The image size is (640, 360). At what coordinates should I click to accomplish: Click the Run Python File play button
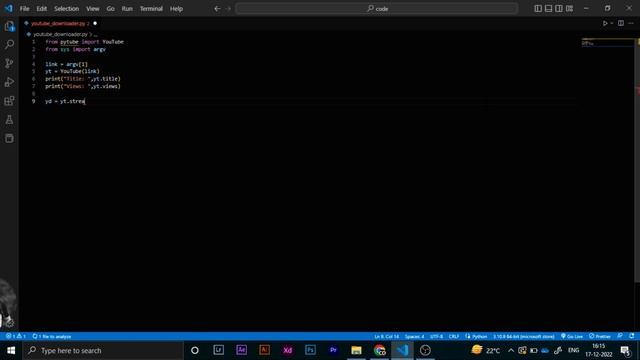pyautogui.click(x=605, y=23)
